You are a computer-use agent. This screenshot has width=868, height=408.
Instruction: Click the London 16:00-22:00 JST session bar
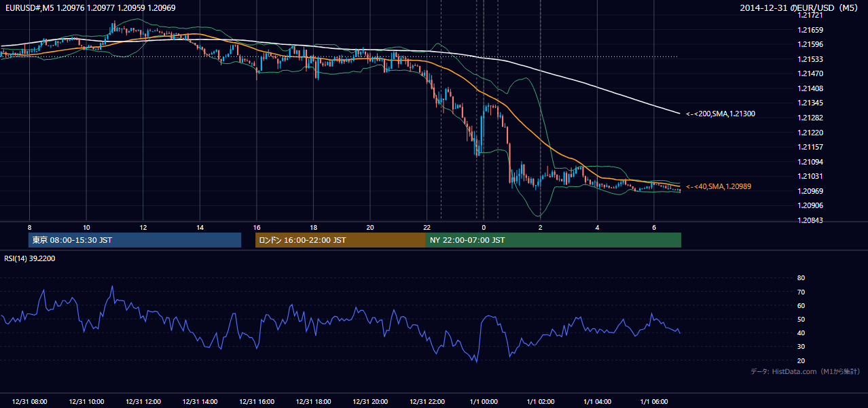click(x=340, y=240)
